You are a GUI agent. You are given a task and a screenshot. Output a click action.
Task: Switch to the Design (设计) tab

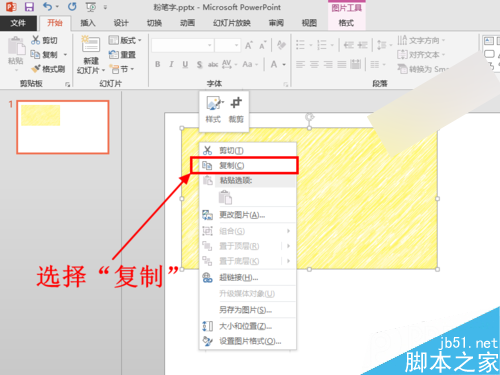[x=121, y=23]
